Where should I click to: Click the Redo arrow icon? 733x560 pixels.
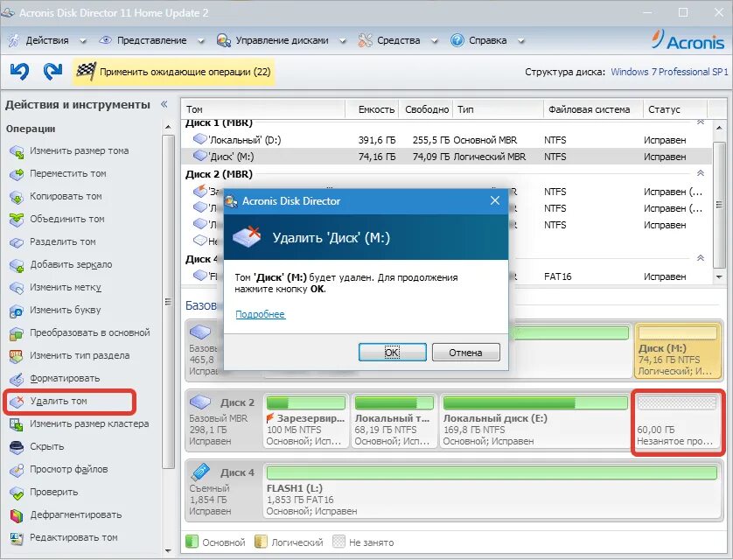(52, 72)
